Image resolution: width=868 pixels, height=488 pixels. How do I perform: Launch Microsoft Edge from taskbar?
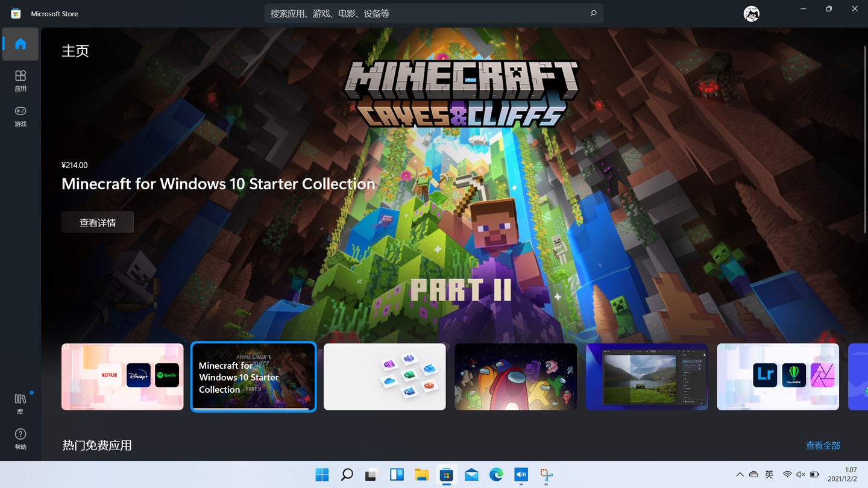(496, 475)
